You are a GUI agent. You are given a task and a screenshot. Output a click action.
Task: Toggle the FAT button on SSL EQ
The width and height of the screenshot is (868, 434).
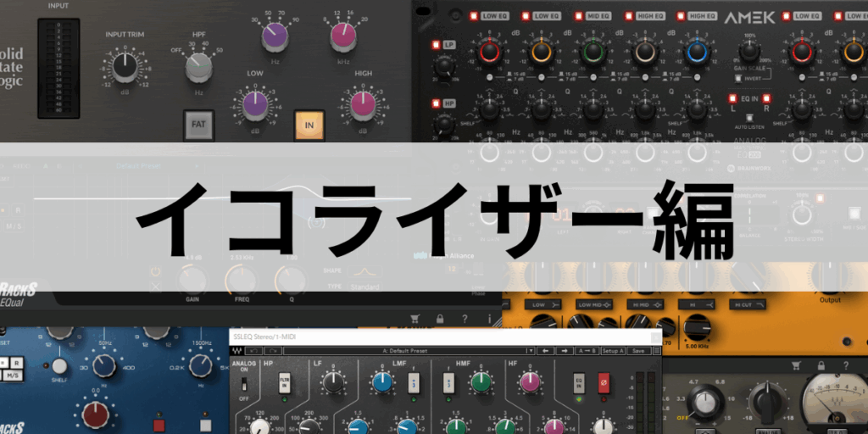coord(198,124)
